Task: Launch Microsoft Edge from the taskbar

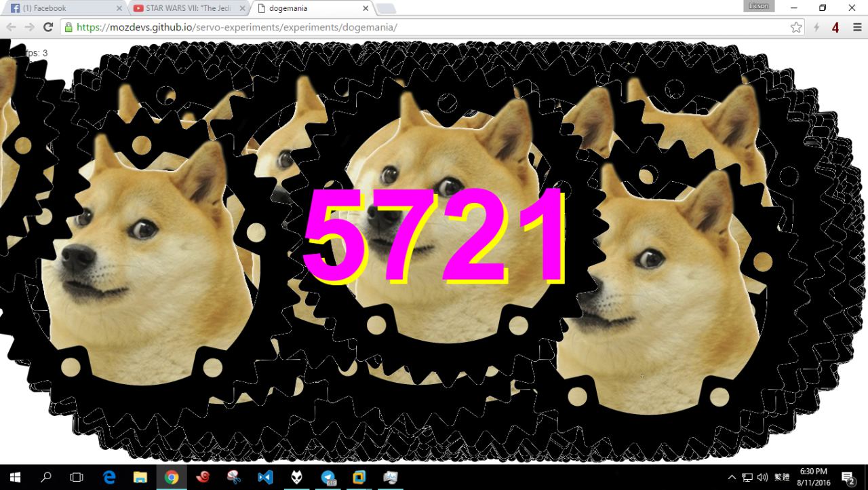Action: tap(109, 477)
